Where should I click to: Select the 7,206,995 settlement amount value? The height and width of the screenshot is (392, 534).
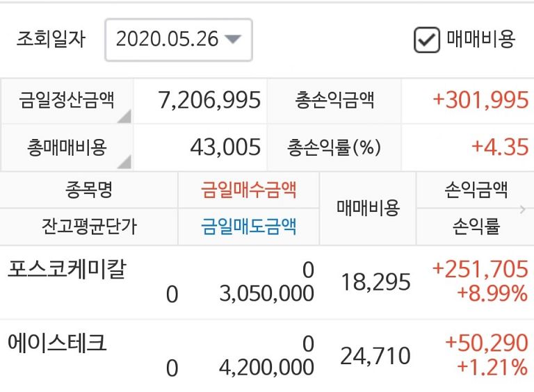pos(209,101)
